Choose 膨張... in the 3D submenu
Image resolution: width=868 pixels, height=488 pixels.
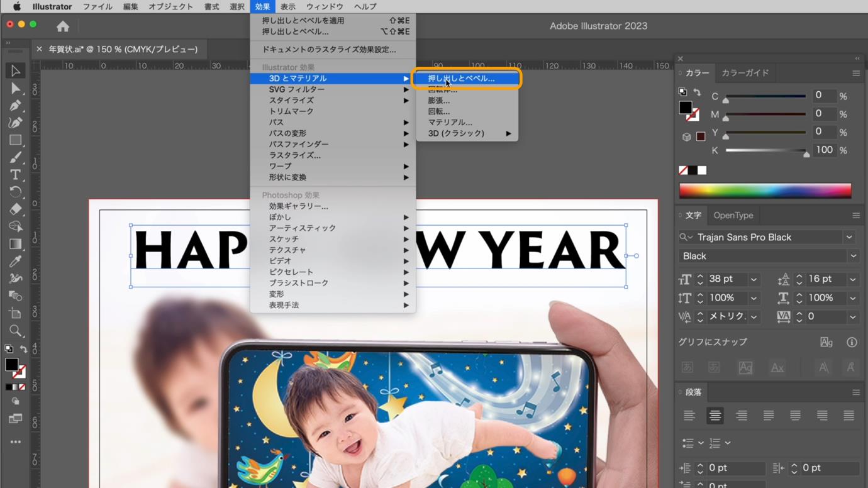(466, 101)
